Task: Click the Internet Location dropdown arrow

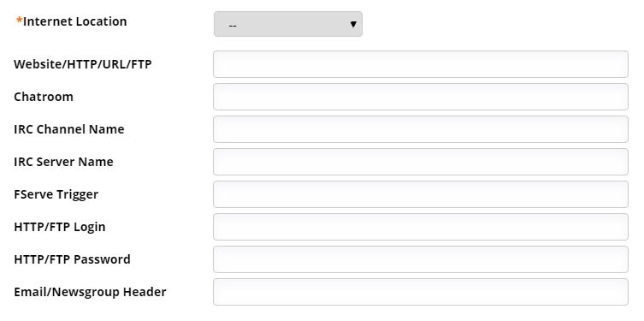Action: click(353, 25)
